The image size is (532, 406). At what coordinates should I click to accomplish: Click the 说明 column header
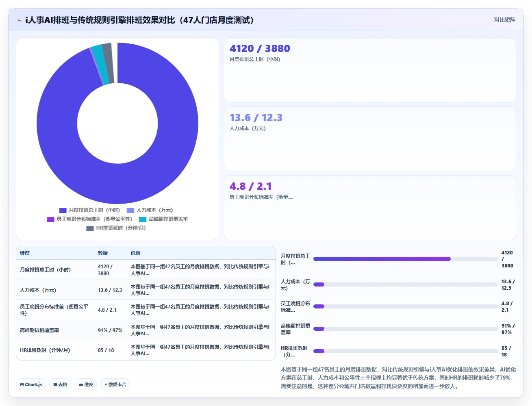coord(135,253)
